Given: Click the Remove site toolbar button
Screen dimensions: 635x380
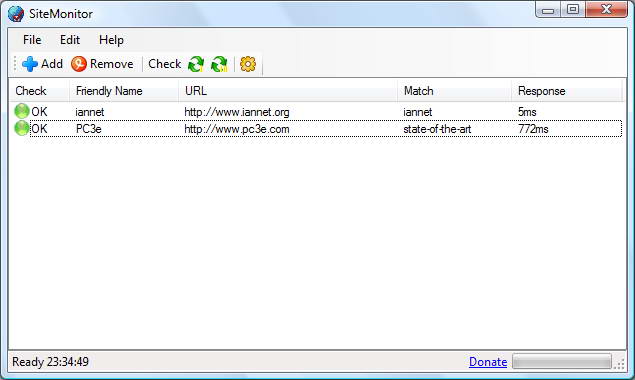Looking at the screenshot, I should click(102, 64).
